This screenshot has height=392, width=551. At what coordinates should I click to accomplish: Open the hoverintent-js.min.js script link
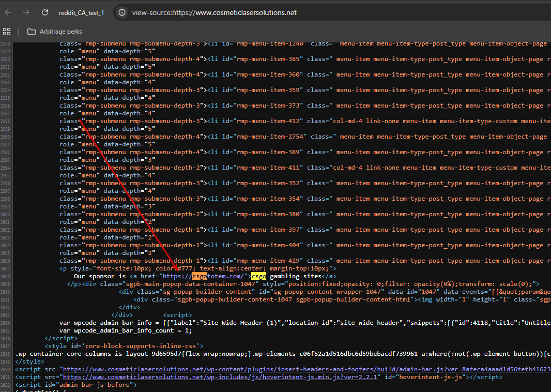point(220,377)
